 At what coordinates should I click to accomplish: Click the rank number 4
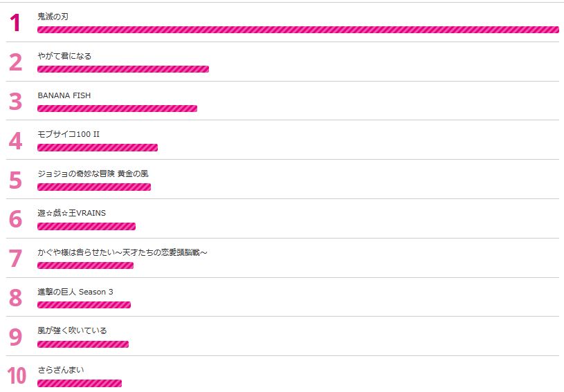point(16,141)
